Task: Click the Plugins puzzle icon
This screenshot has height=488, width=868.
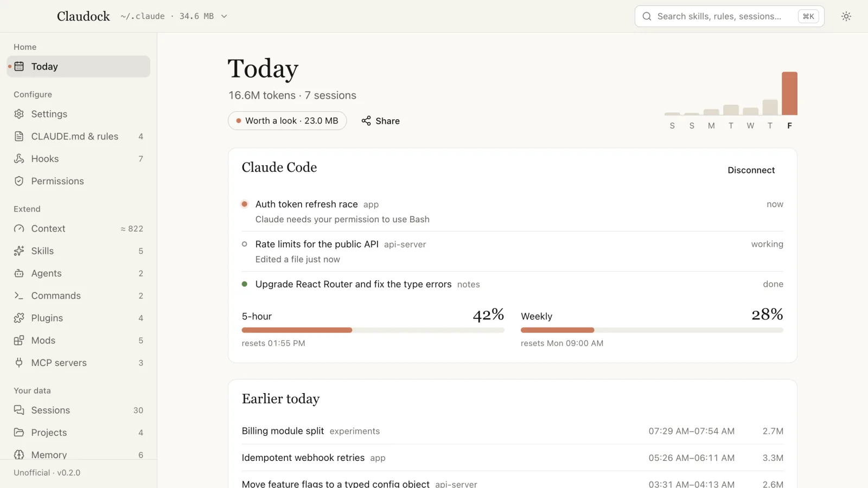Action: (19, 318)
